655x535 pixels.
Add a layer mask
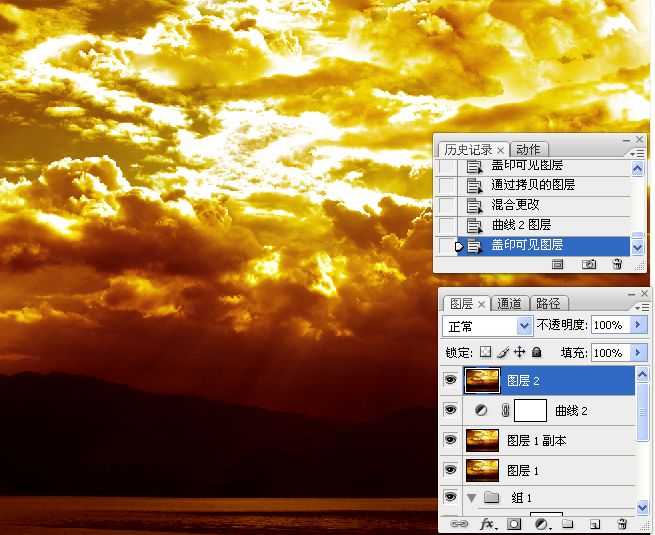click(514, 524)
